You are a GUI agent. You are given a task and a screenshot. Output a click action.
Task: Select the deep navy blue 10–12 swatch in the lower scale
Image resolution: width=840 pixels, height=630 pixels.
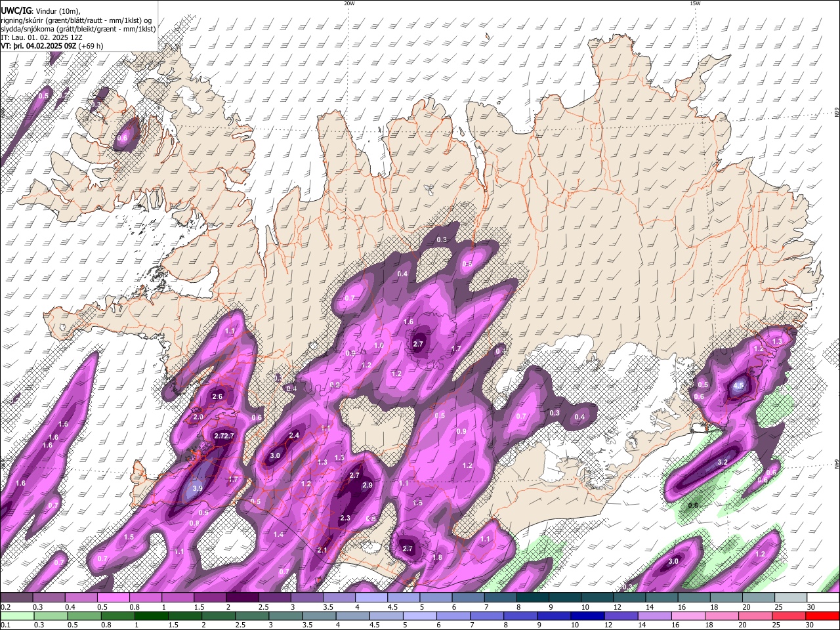tap(587, 616)
